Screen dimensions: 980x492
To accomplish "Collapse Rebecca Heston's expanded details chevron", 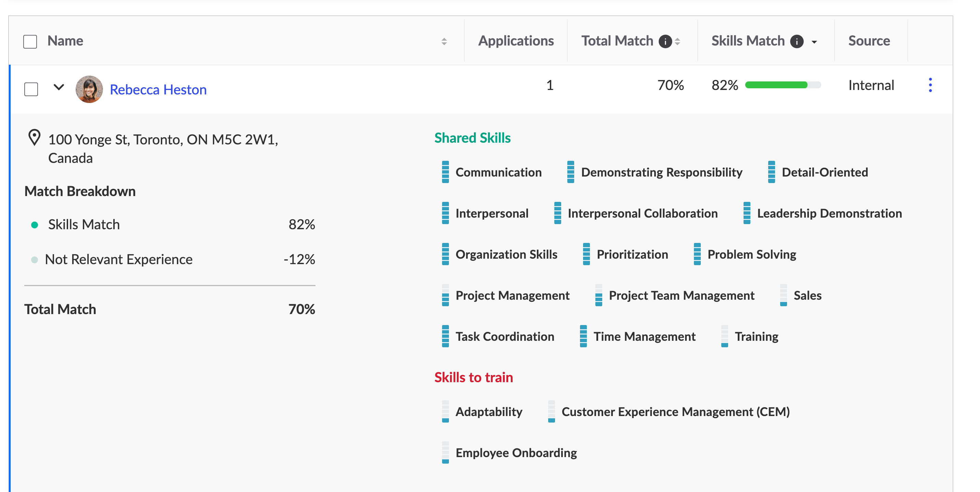I will (x=59, y=87).
